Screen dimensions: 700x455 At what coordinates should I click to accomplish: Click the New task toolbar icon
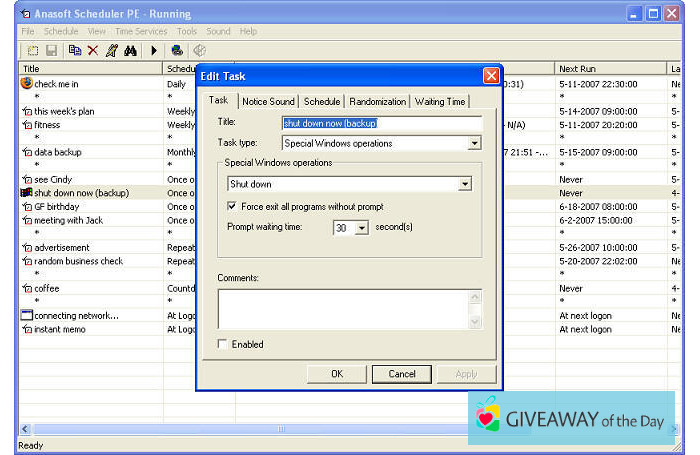click(x=32, y=50)
